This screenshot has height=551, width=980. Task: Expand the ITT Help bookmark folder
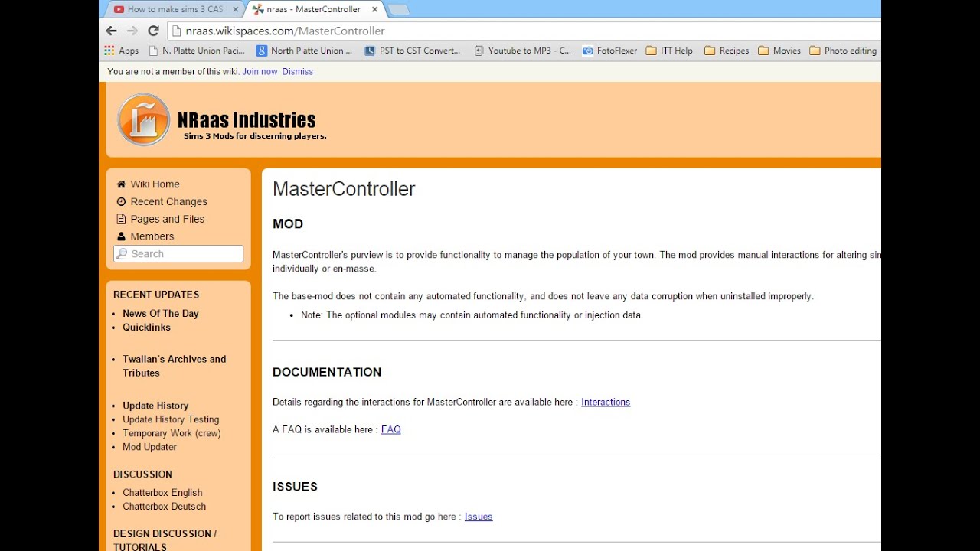point(669,51)
